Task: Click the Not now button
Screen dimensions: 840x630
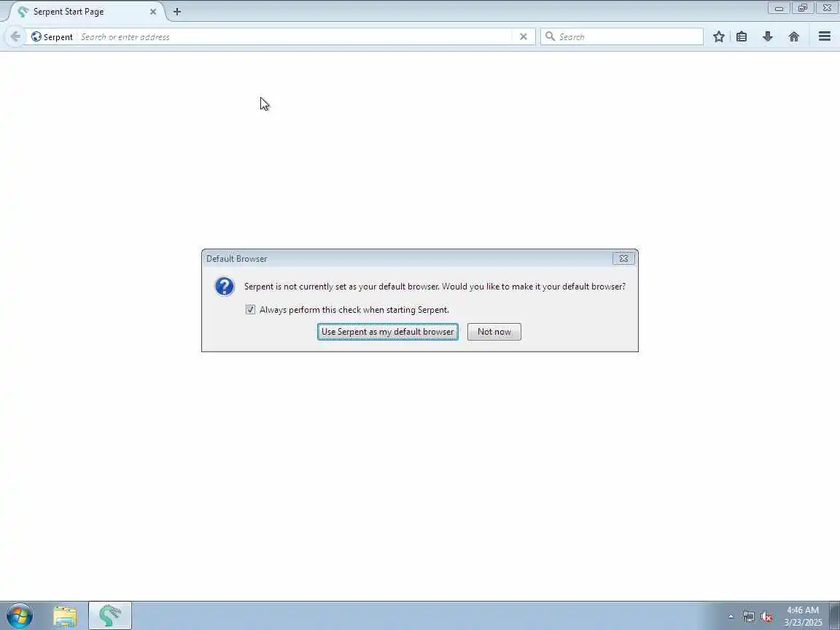Action: coord(494,332)
